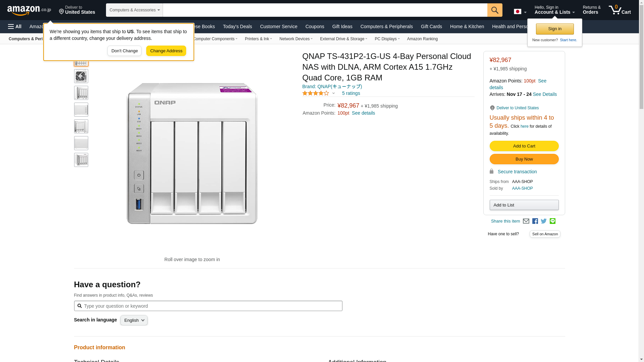Share item on Twitter icon

(x=544, y=221)
